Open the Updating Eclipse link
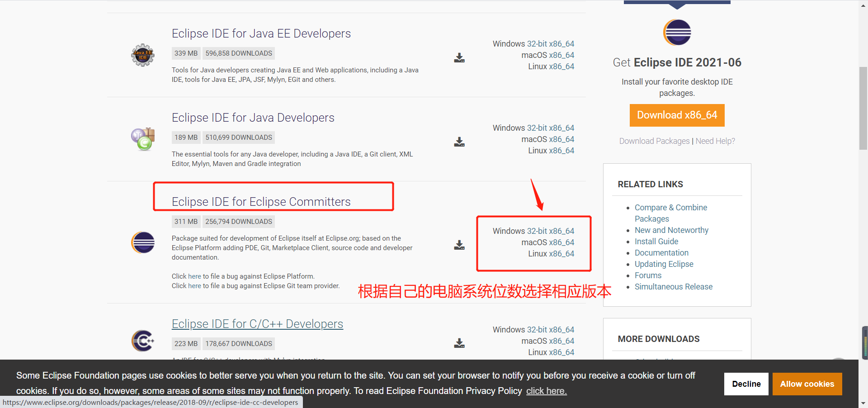This screenshot has height=408, width=868. point(664,264)
